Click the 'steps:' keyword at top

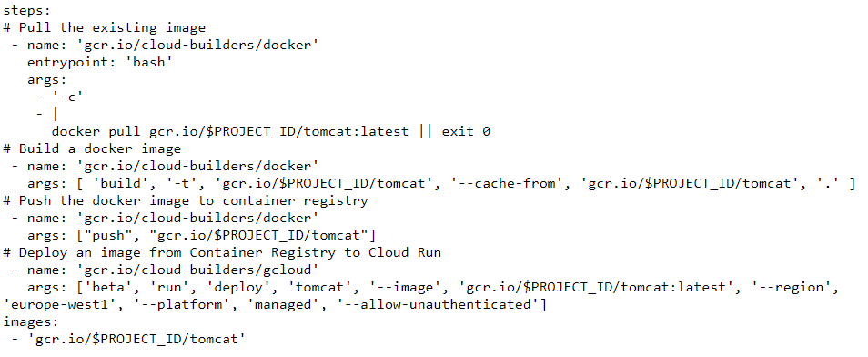click(27, 11)
